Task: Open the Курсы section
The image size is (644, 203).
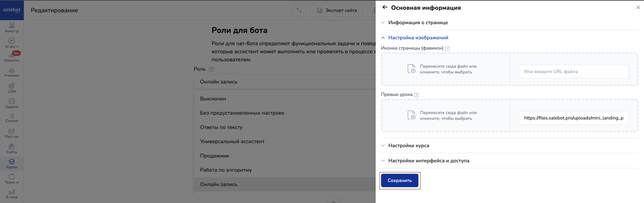Action: coord(12,164)
